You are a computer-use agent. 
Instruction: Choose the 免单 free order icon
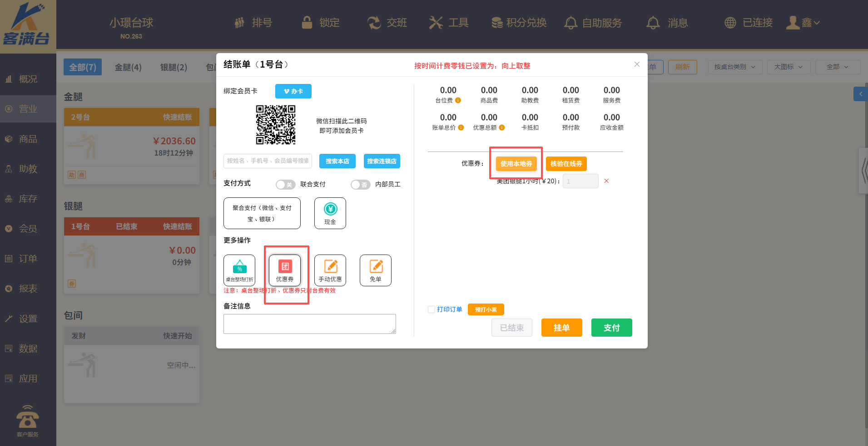376,270
